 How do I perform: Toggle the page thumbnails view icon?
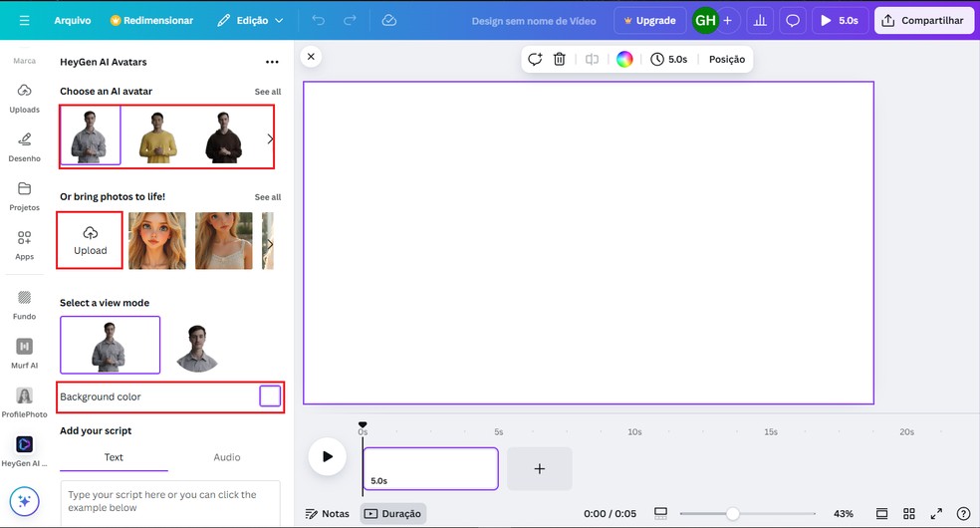tap(660, 514)
